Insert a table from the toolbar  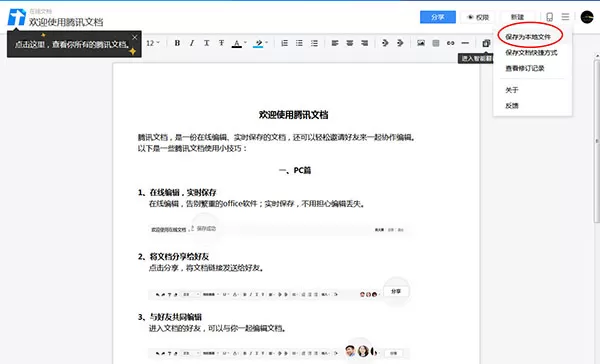435,43
